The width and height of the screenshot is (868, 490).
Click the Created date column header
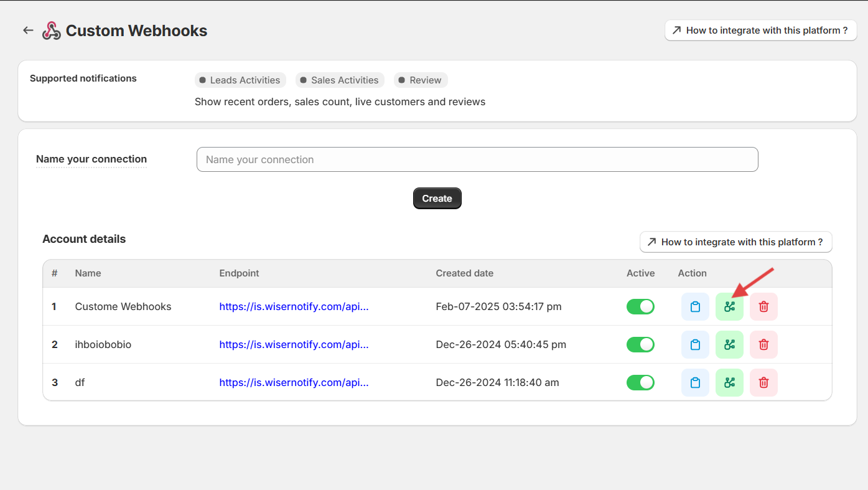pos(464,273)
